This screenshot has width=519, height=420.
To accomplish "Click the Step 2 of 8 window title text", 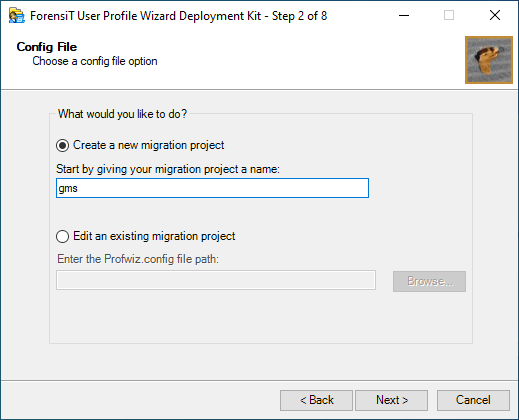I will point(299,16).
